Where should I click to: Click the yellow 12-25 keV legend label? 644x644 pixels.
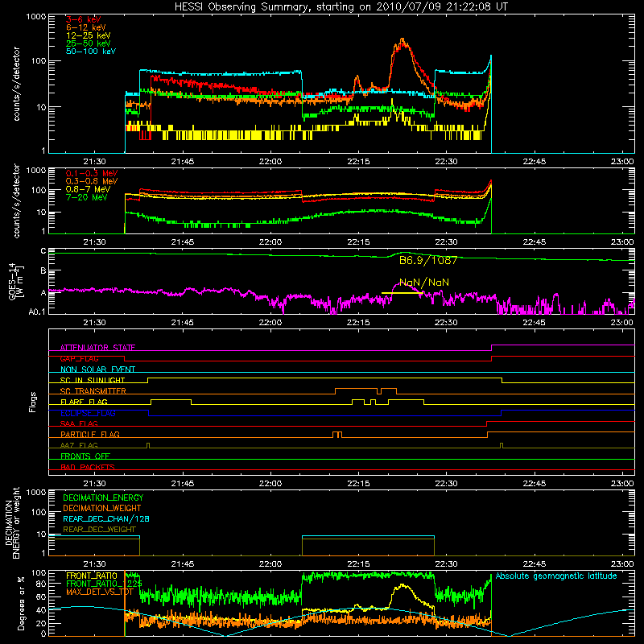(x=89, y=35)
